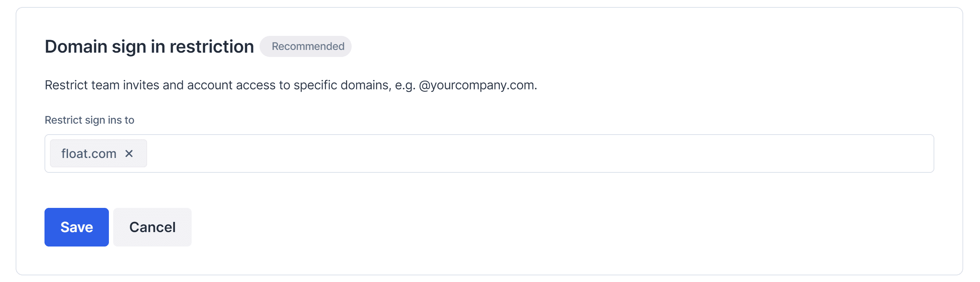Image resolution: width=980 pixels, height=282 pixels.
Task: Click the Domain sign in restriction heading
Action: point(149,46)
